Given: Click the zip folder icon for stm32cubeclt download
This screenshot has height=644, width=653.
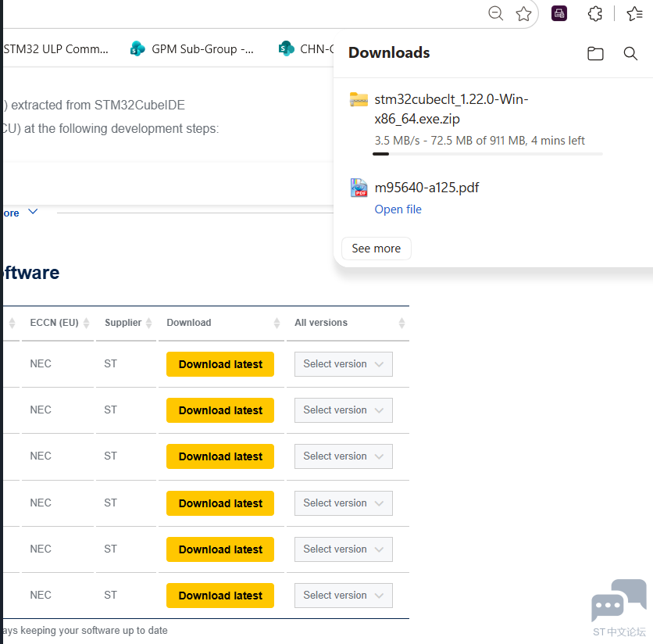Looking at the screenshot, I should coord(359,99).
